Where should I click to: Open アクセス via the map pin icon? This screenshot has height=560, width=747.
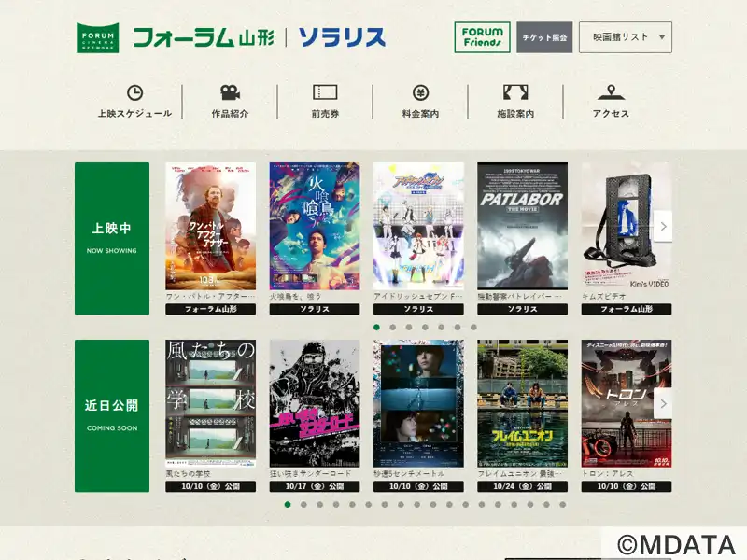[611, 92]
